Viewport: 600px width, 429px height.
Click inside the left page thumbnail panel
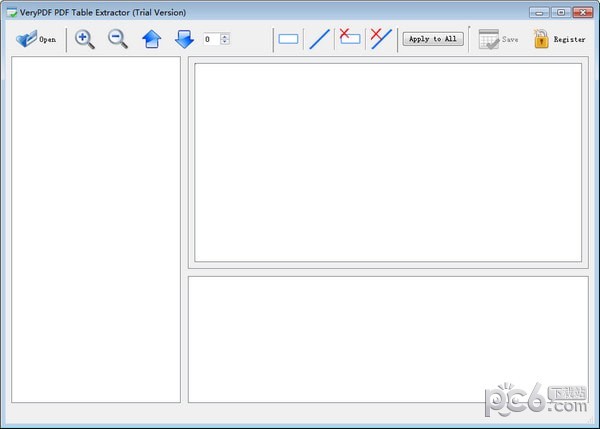coord(96,230)
